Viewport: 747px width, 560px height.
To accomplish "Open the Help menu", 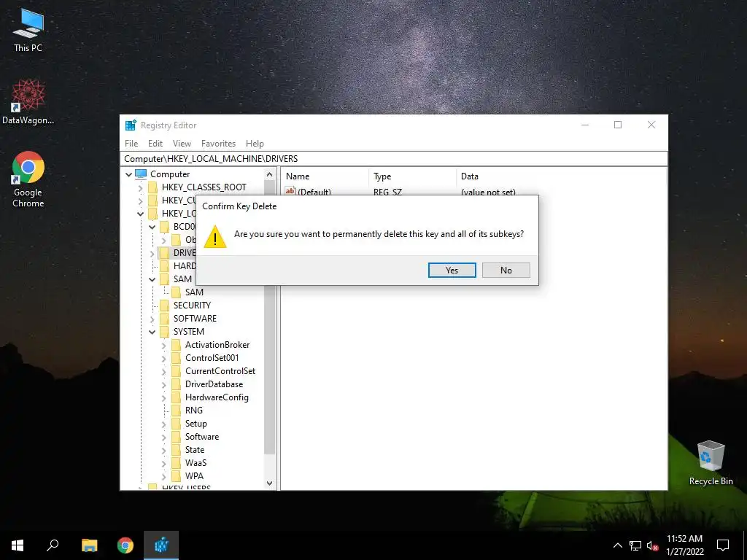I will pos(255,144).
